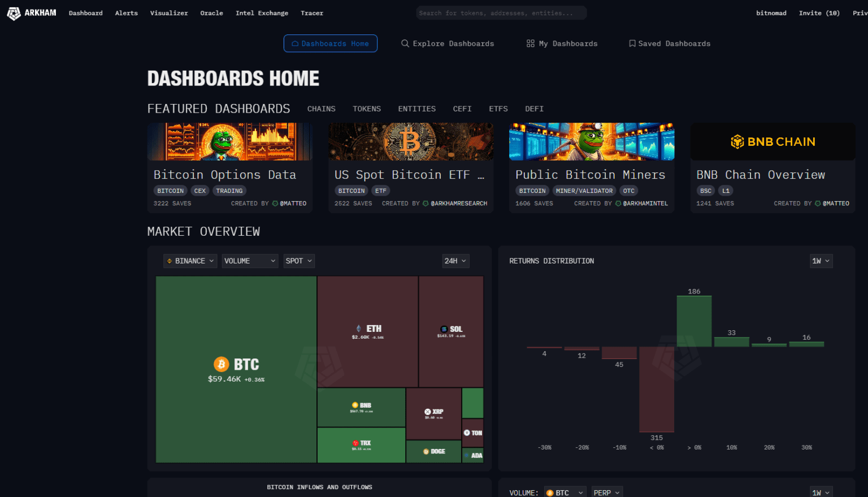Select the CHAINS featured category tab
The width and height of the screenshot is (868, 497).
click(321, 109)
